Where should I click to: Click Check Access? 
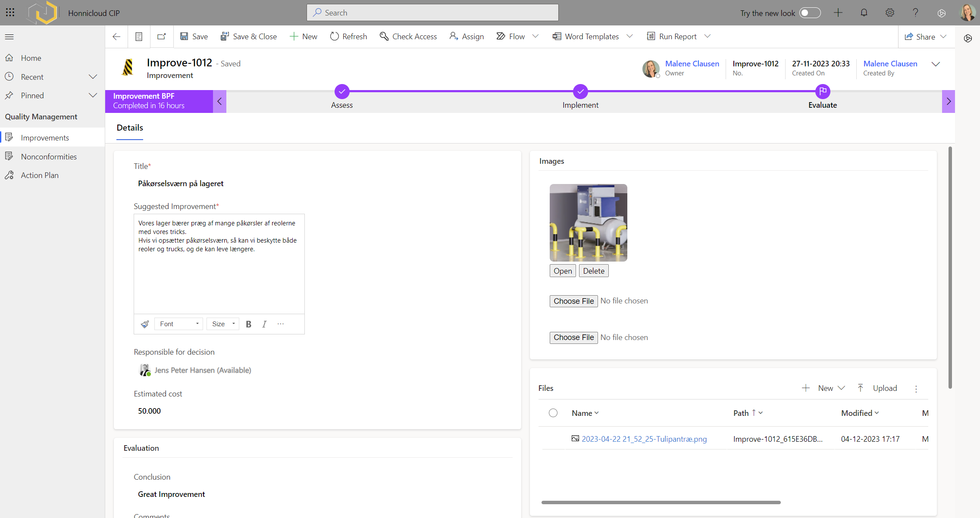[408, 37]
